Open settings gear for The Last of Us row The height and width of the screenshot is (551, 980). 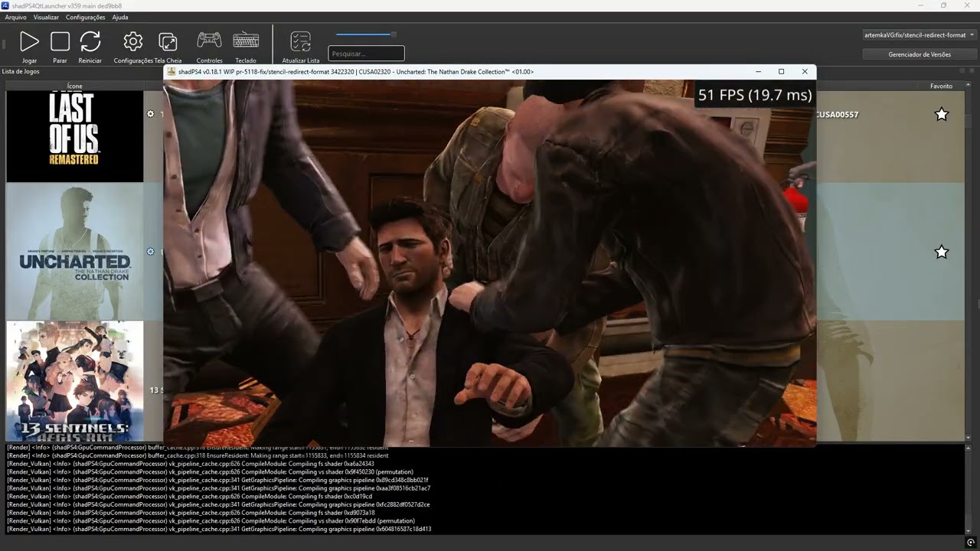coord(151,113)
